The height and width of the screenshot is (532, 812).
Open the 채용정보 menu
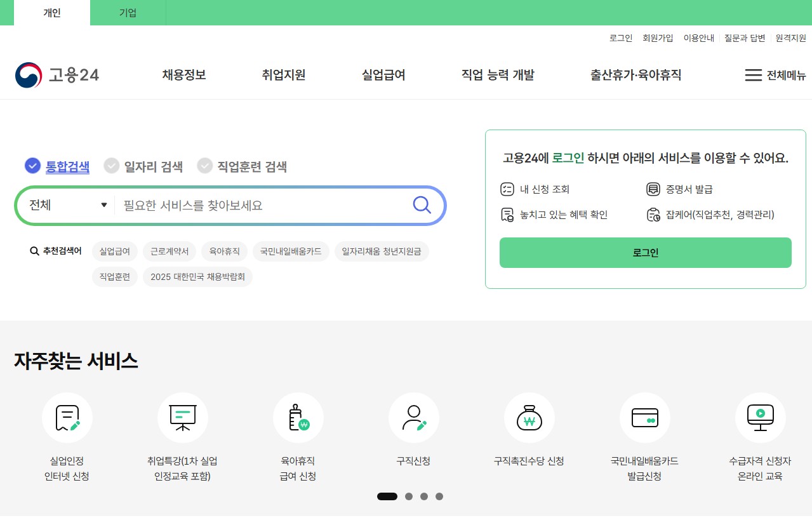[x=184, y=75]
